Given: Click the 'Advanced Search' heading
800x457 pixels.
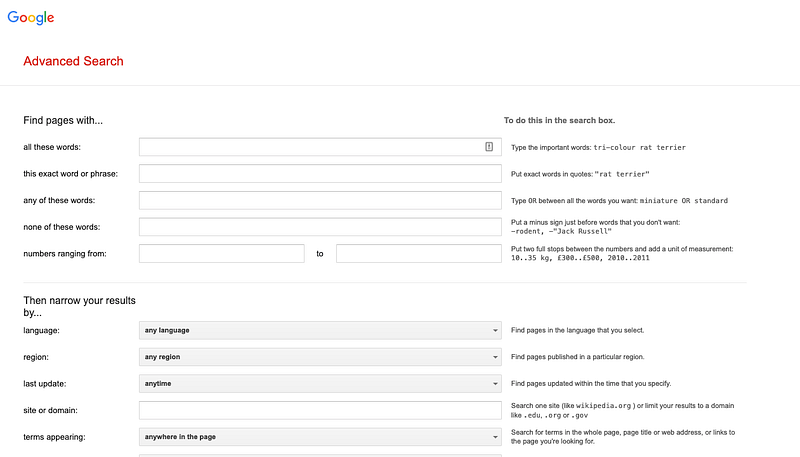Looking at the screenshot, I should [73, 61].
